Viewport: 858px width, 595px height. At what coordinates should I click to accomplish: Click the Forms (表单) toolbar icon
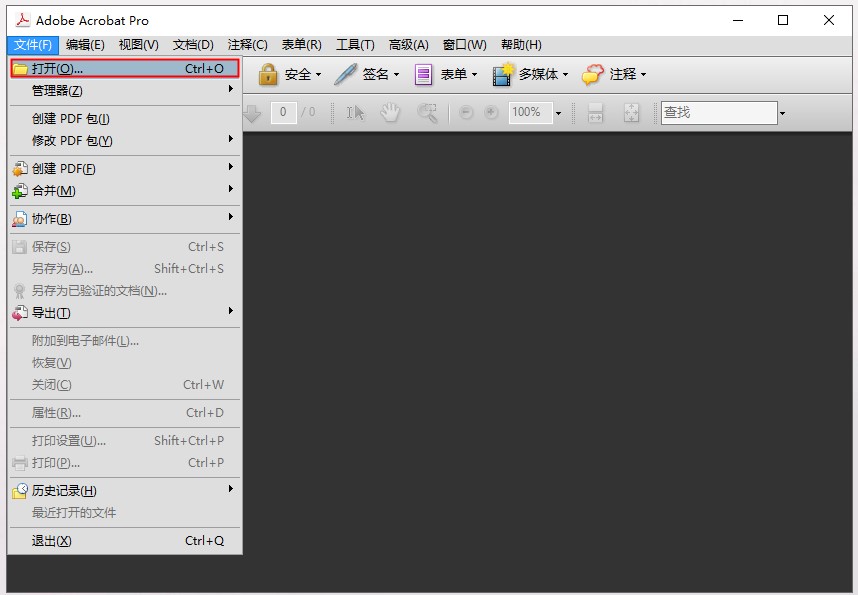[x=424, y=74]
